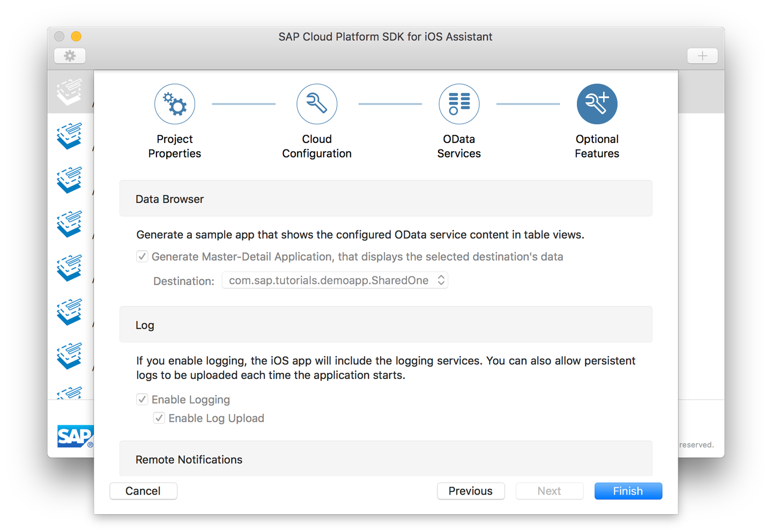Click the yellow minimize window button
Viewport: 772px width, 532px height.
(76, 36)
